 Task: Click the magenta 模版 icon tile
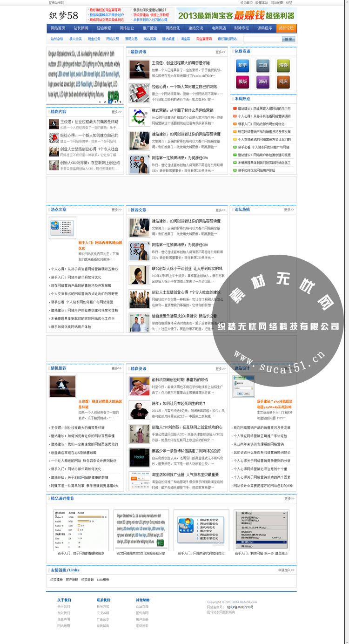(x=242, y=82)
